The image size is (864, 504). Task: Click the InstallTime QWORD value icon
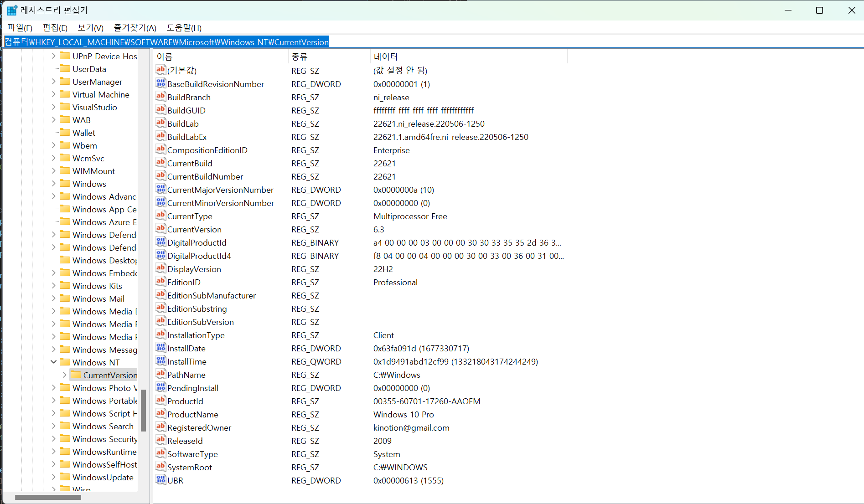[x=160, y=361]
